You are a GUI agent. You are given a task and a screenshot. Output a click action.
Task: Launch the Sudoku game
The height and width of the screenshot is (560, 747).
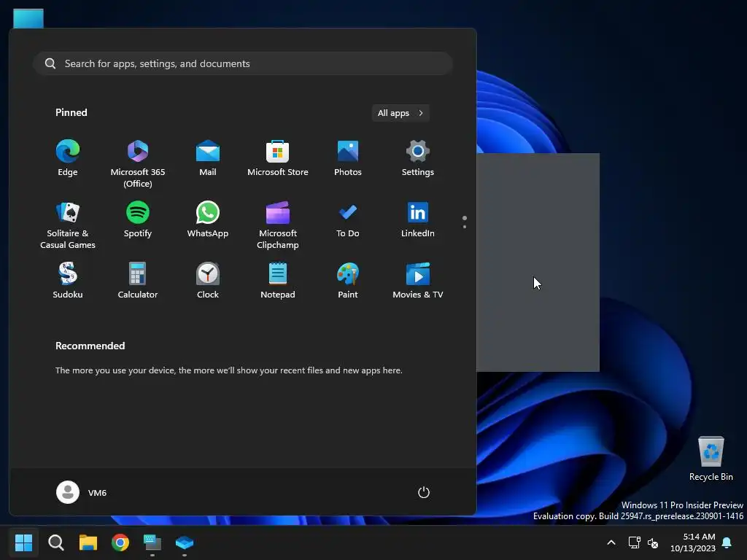tap(68, 281)
